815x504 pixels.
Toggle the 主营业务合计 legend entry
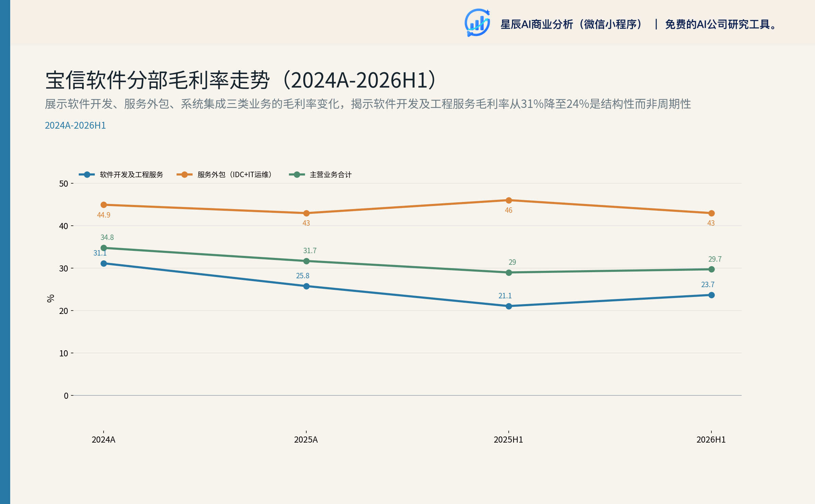point(320,174)
